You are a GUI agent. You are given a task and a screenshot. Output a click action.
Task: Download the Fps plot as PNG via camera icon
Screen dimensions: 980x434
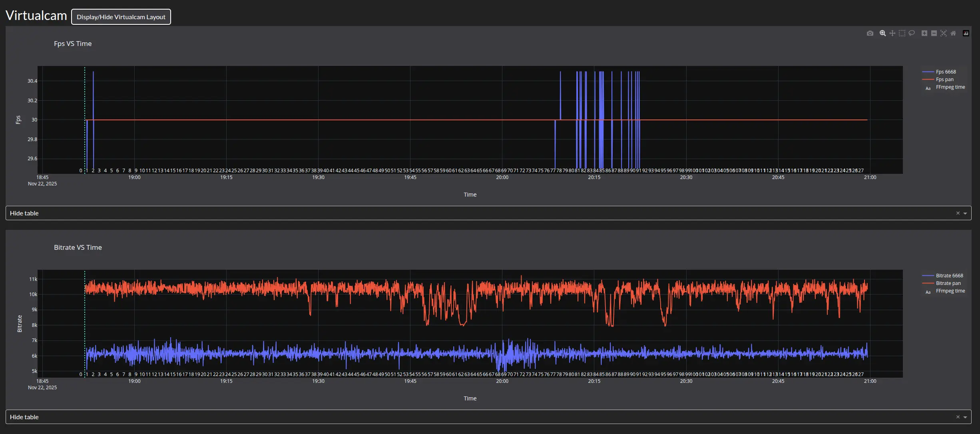pos(870,33)
